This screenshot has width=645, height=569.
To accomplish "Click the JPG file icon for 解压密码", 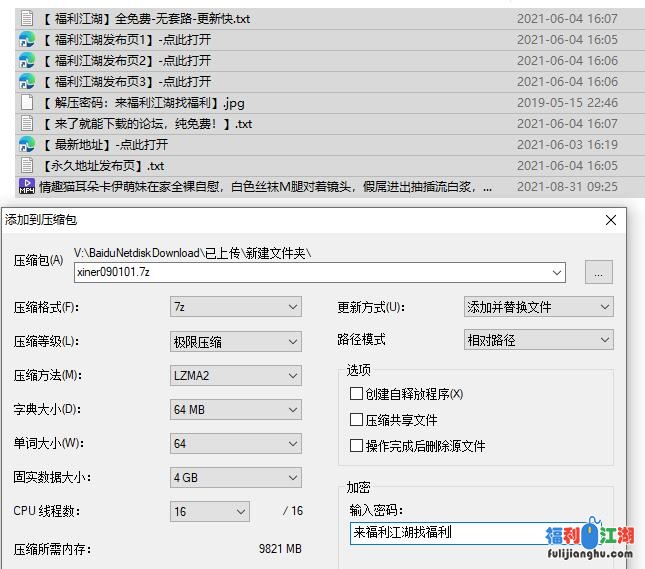I will (x=27, y=103).
